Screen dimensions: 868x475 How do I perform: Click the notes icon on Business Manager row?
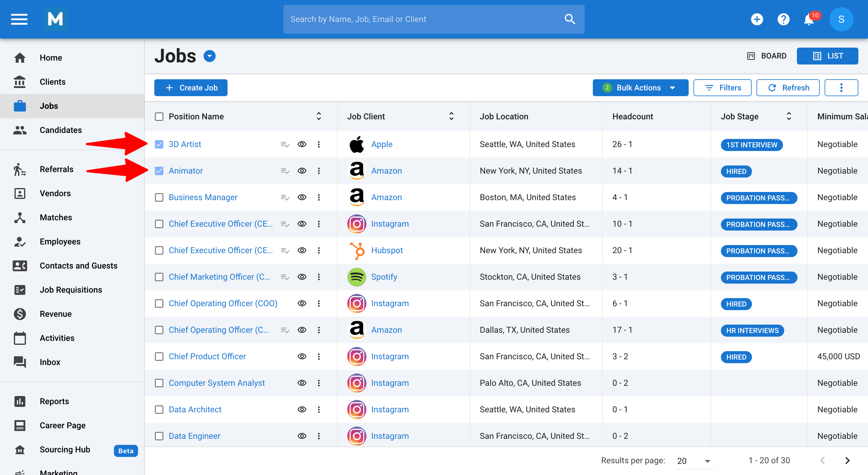(x=285, y=198)
